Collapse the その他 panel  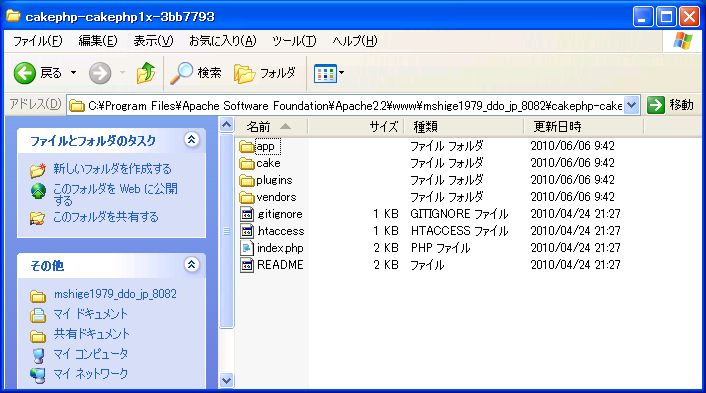click(x=191, y=264)
